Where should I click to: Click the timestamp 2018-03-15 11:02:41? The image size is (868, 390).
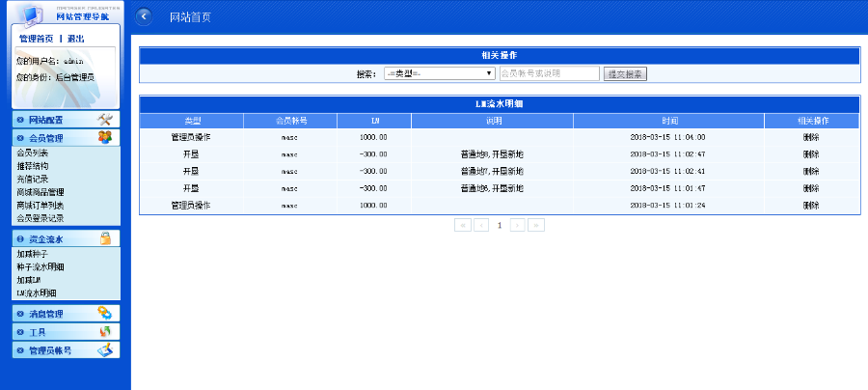(x=667, y=172)
